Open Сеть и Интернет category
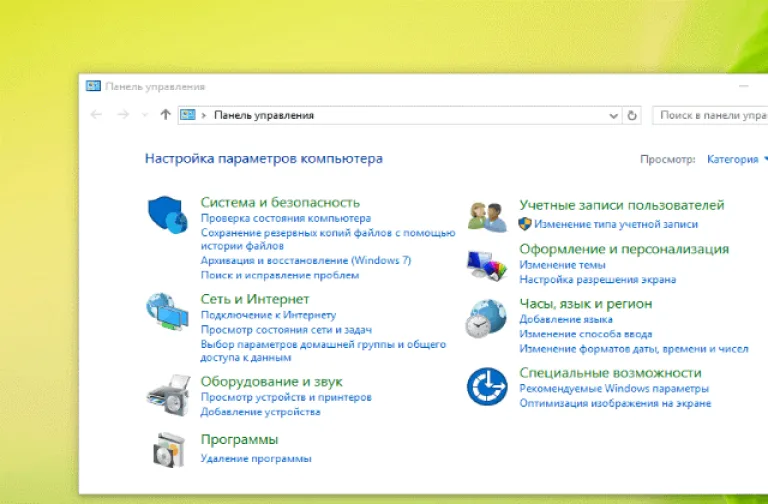768x504 pixels. 255,299
